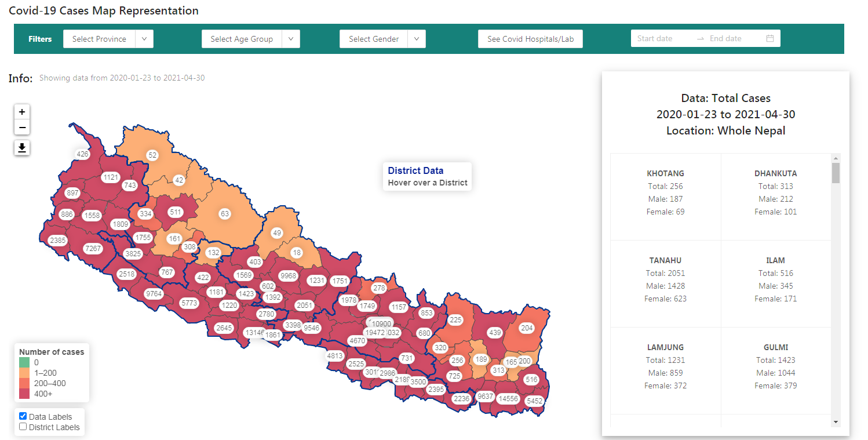Click the District Data hover info box
Viewport: 868px width, 440px height.
[x=428, y=176]
